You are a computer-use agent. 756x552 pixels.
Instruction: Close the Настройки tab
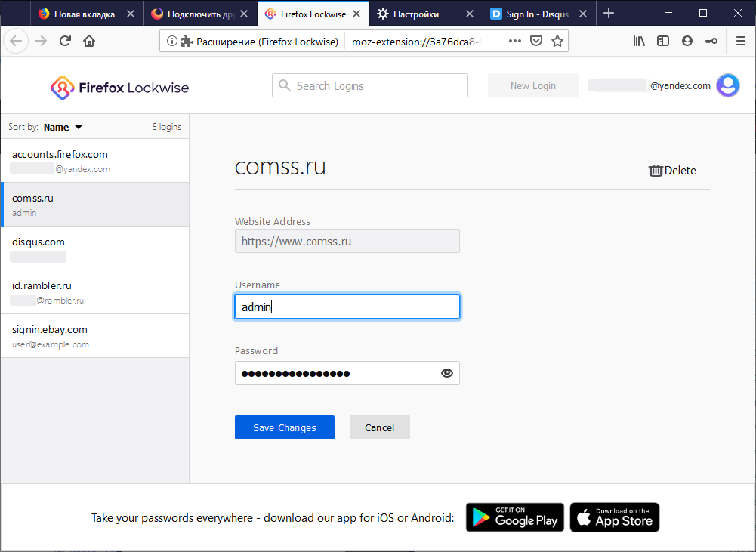(470, 14)
